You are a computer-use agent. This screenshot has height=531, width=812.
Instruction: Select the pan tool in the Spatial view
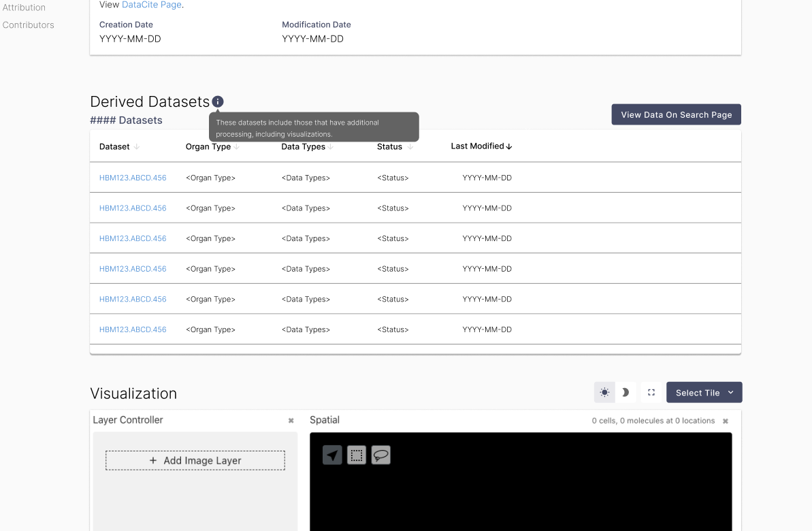tap(331, 455)
